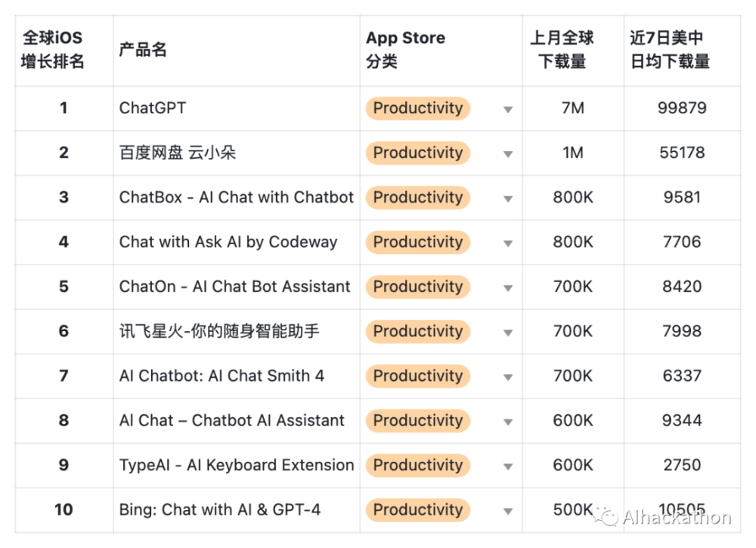
Task: Select the 百度网盘 云小朵 product cell
Action: coord(236,153)
